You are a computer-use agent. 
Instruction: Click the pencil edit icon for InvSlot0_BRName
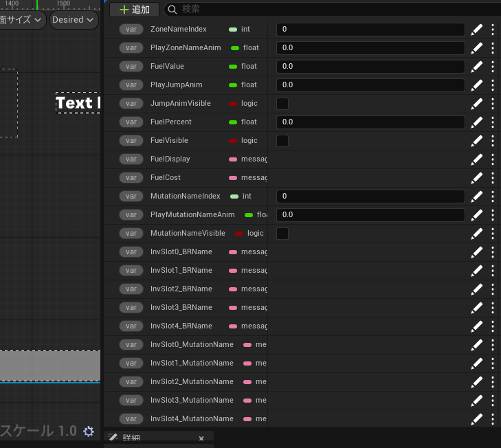pyautogui.click(x=477, y=251)
